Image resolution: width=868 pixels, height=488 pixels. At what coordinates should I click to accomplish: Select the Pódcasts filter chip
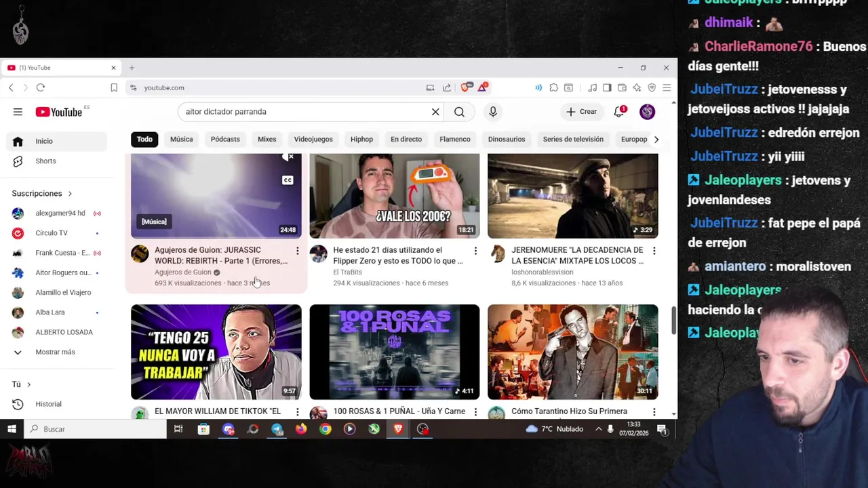pyautogui.click(x=225, y=140)
